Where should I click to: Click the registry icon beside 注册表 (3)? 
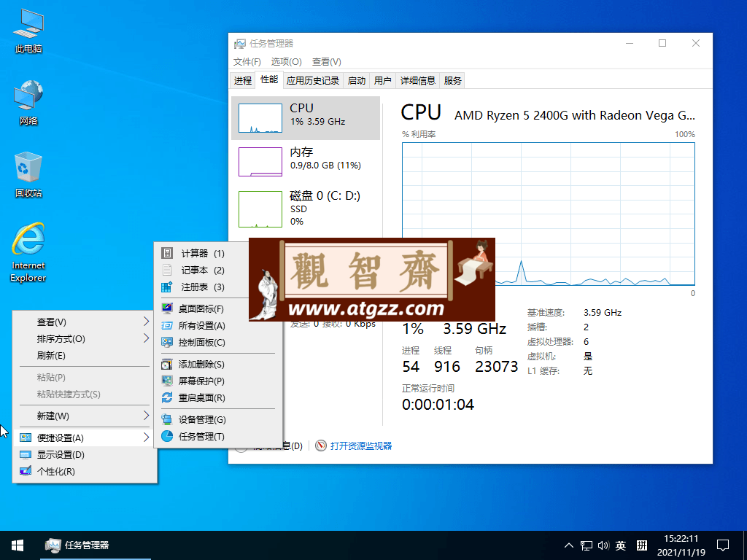click(x=167, y=287)
